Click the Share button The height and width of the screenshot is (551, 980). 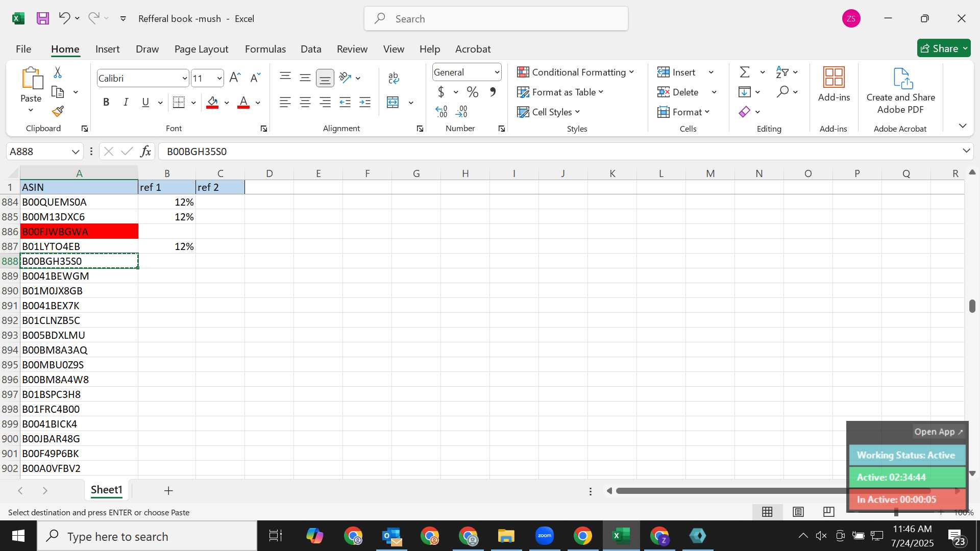point(944,48)
